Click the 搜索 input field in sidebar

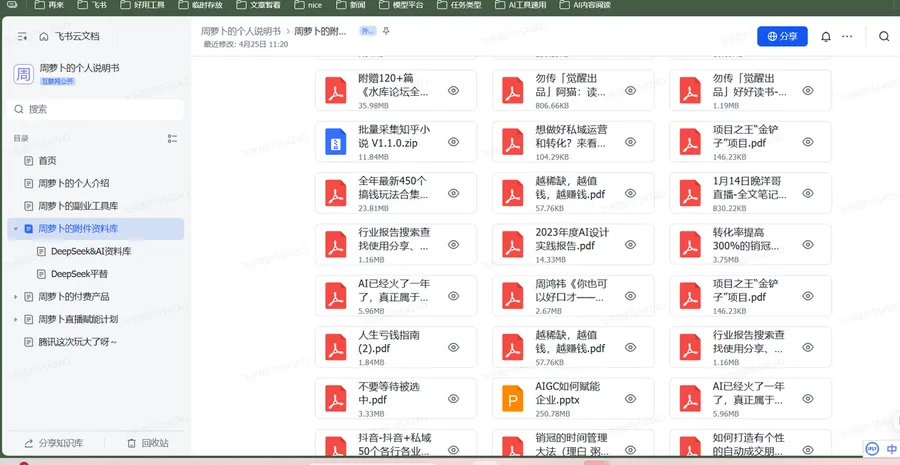[96, 109]
